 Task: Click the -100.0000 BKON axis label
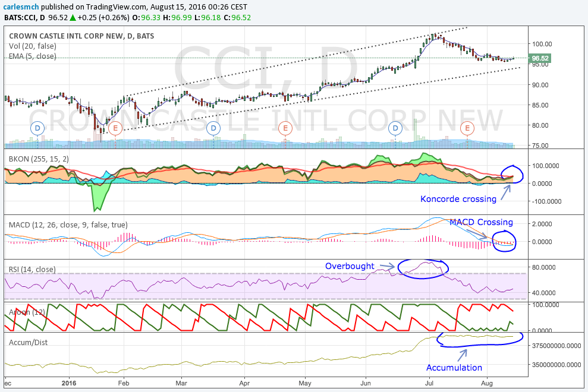(547, 201)
